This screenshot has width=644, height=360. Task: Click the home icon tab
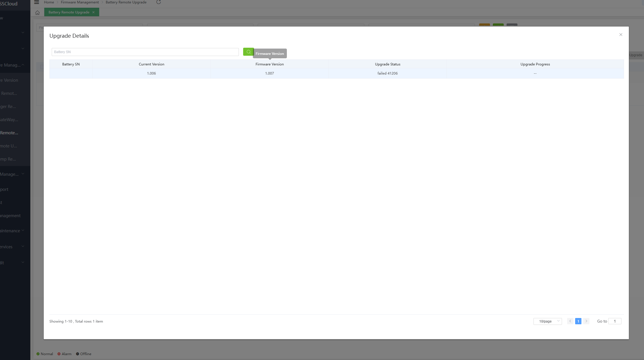click(x=37, y=13)
